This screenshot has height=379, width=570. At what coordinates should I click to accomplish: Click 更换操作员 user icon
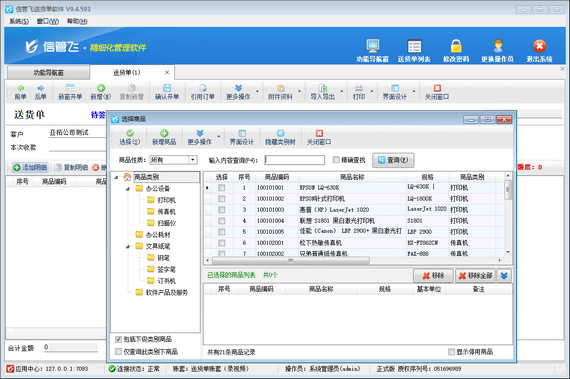click(498, 47)
